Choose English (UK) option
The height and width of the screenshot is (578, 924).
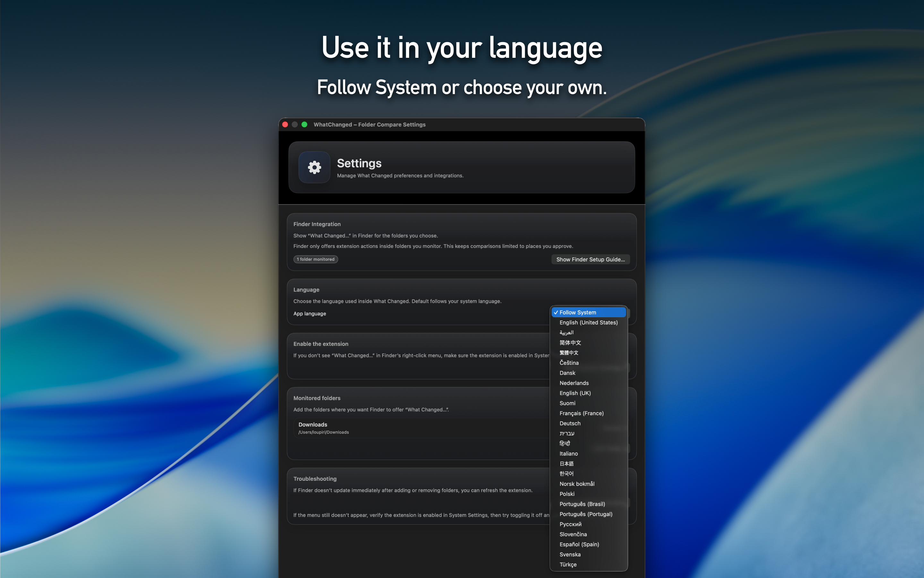[x=588, y=393]
